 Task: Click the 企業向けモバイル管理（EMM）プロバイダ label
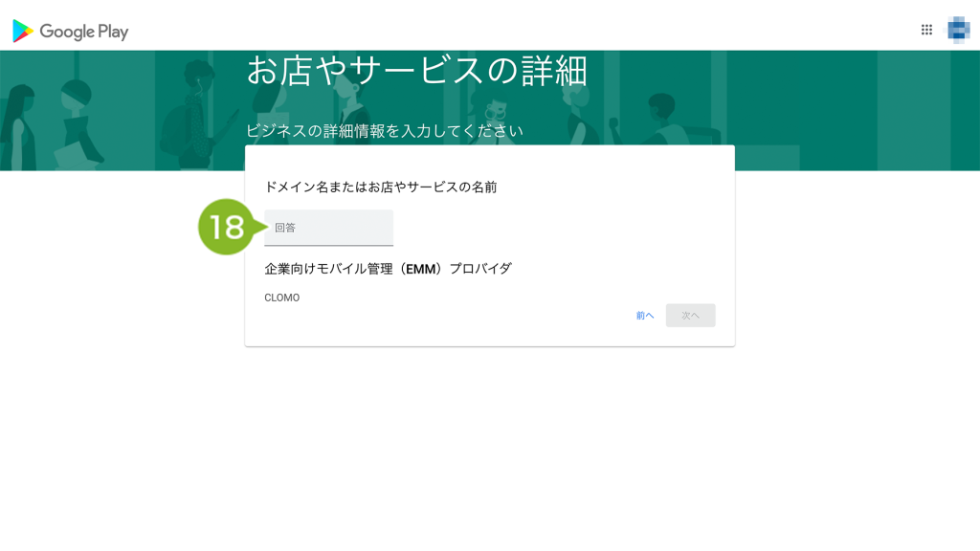pos(389,269)
